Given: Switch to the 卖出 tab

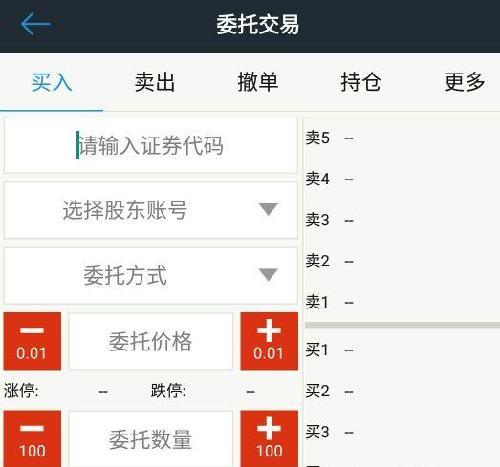Looking at the screenshot, I should 155,82.
